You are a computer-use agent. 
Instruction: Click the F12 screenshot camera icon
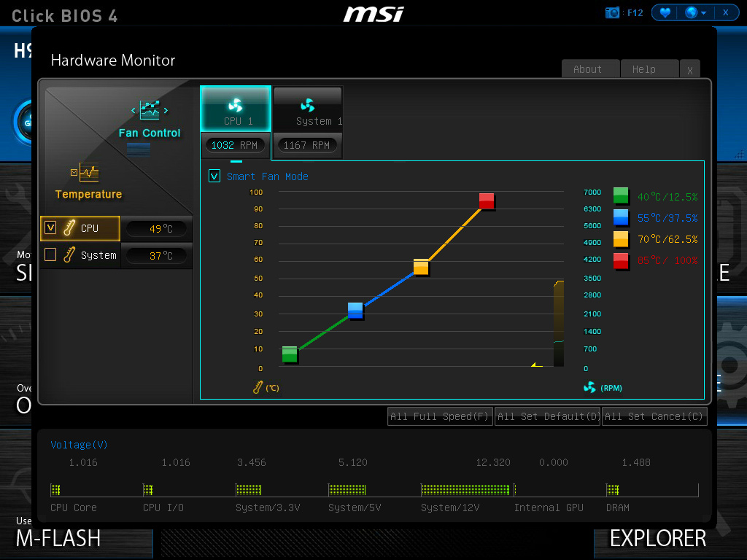[x=612, y=12]
